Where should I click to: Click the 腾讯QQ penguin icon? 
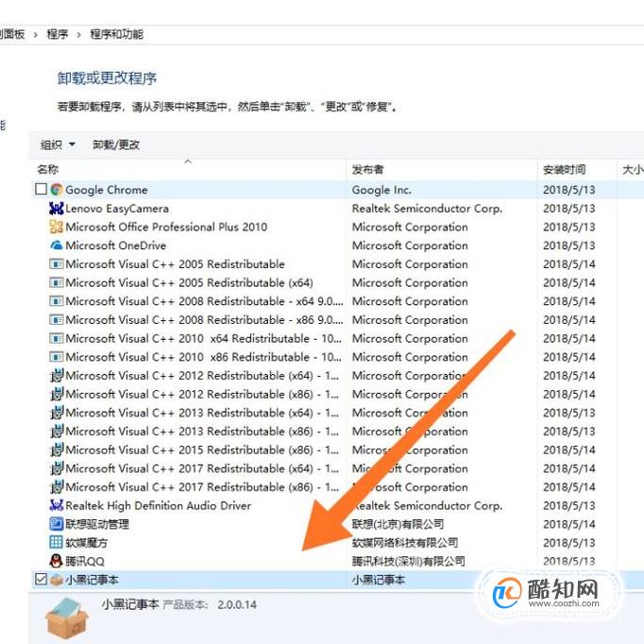57,561
